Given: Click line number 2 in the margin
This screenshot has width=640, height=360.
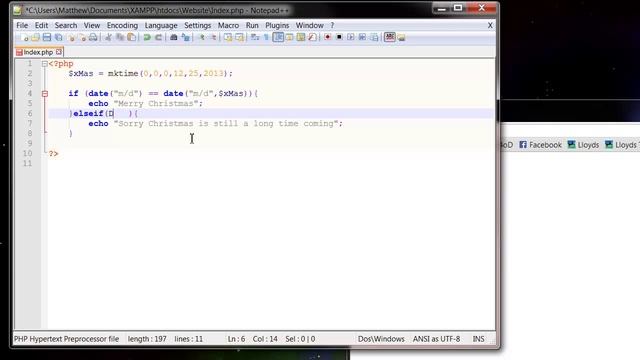Looking at the screenshot, I should [29, 73].
